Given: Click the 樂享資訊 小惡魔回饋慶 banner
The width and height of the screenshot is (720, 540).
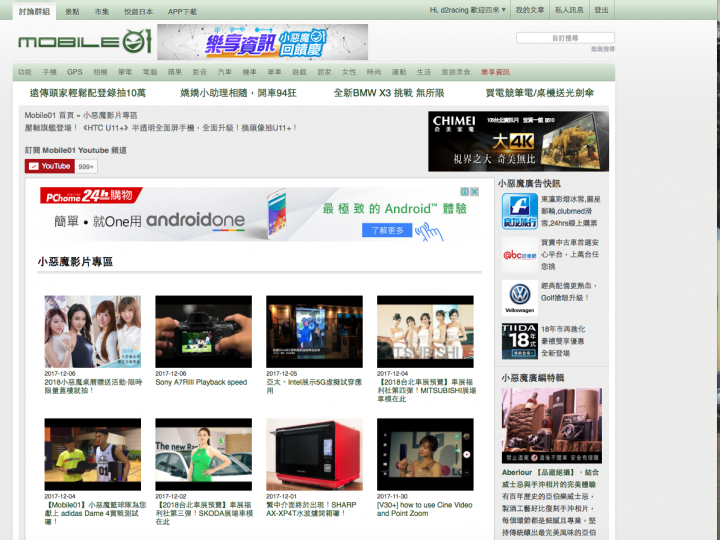Looking at the screenshot, I should tap(262, 42).
